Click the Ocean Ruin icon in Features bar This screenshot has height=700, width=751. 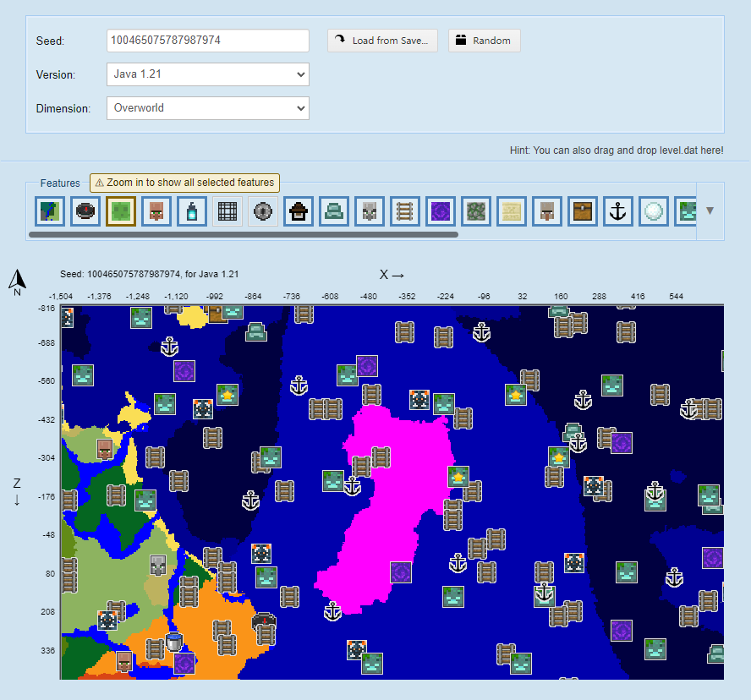point(685,211)
